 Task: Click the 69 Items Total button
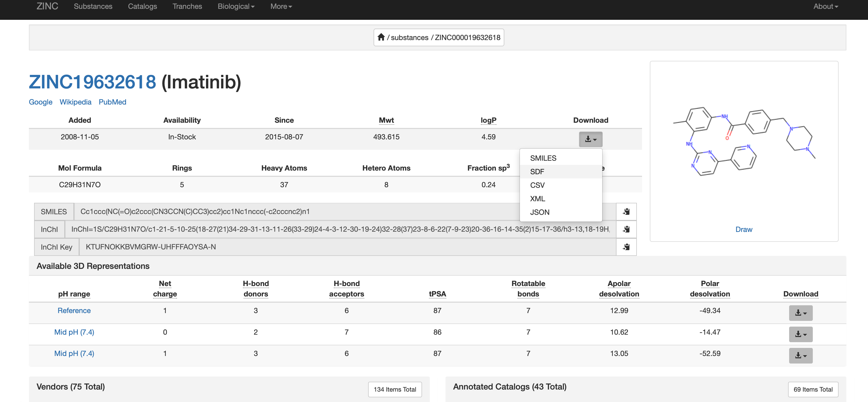point(813,389)
